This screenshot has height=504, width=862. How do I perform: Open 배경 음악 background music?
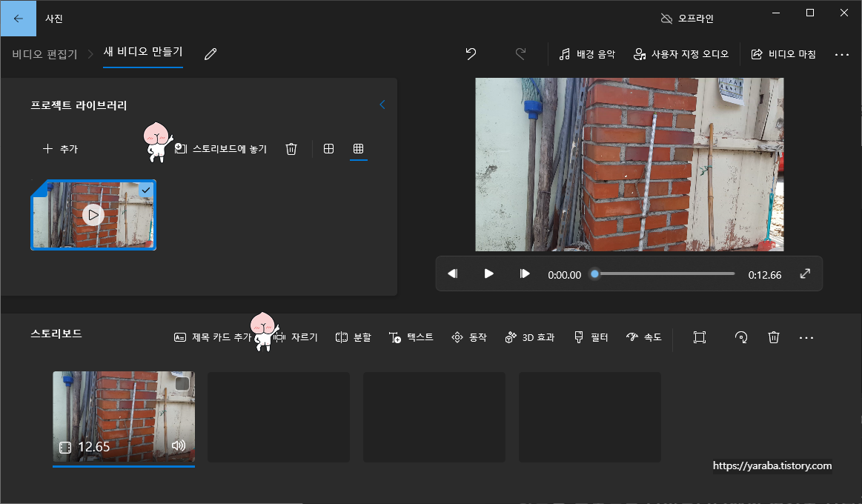pos(587,54)
